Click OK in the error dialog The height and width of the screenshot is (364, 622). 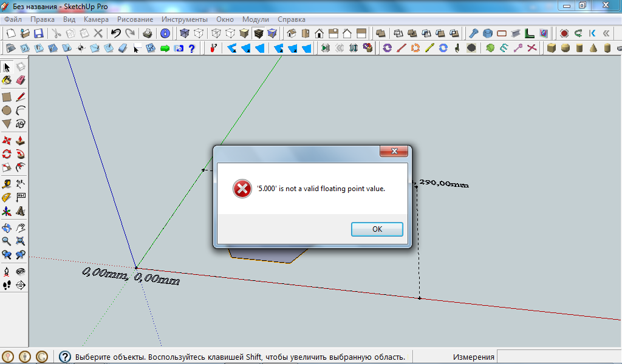pyautogui.click(x=377, y=229)
